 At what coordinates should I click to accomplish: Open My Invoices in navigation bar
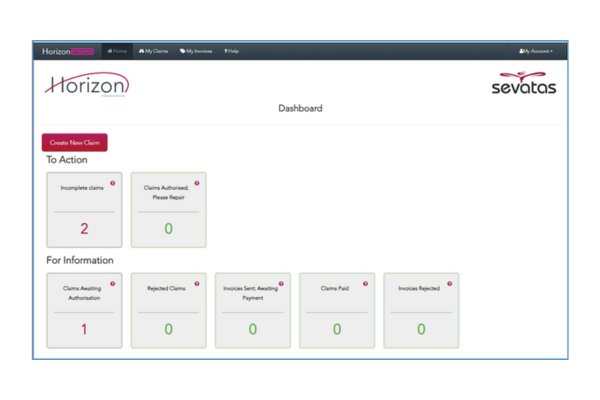pyautogui.click(x=196, y=50)
